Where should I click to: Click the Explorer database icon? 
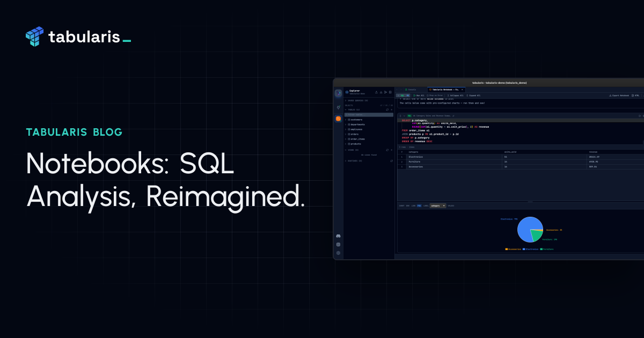[x=347, y=92]
